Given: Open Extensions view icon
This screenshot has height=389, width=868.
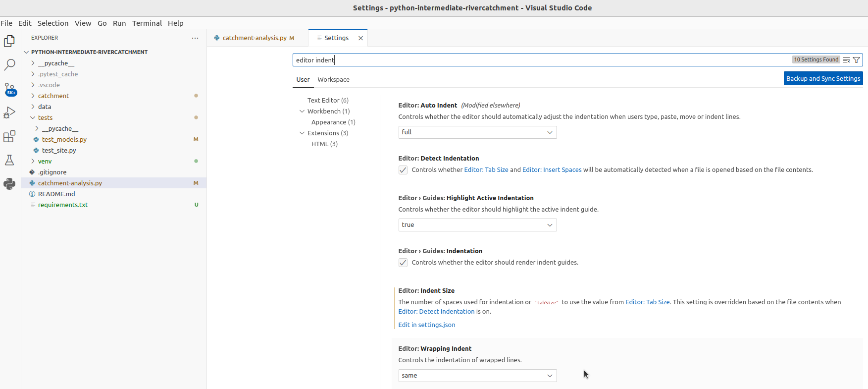Looking at the screenshot, I should click(9, 136).
